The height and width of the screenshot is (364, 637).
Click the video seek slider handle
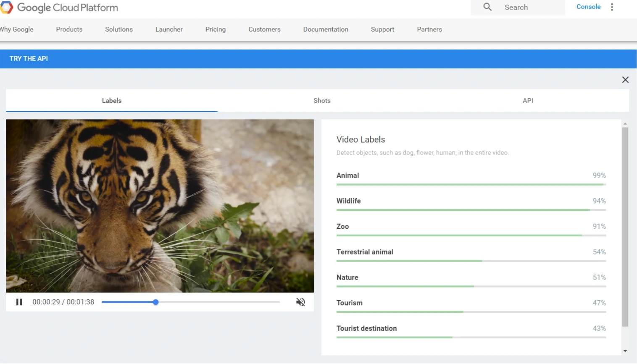tap(156, 302)
